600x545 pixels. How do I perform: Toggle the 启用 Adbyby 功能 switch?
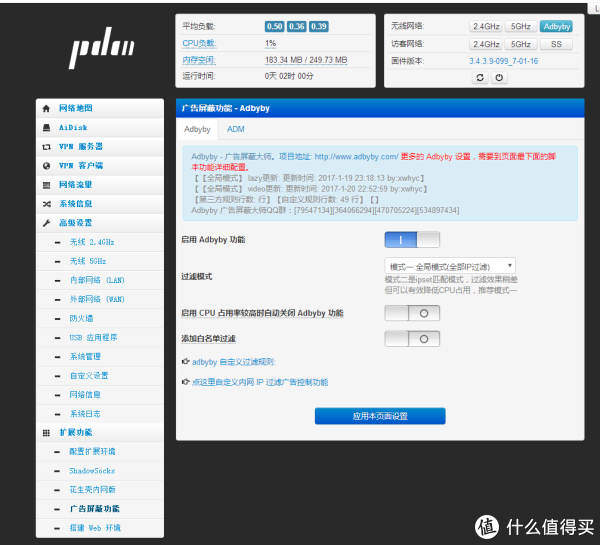tap(412, 240)
